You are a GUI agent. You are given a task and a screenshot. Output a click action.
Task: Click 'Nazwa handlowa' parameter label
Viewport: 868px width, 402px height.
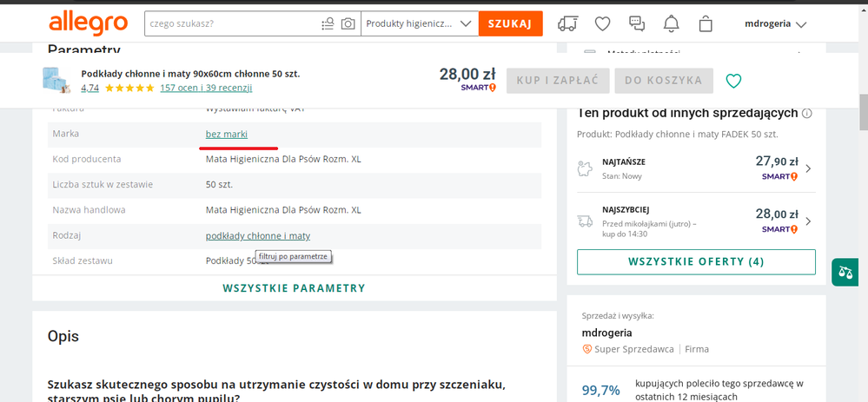(89, 210)
